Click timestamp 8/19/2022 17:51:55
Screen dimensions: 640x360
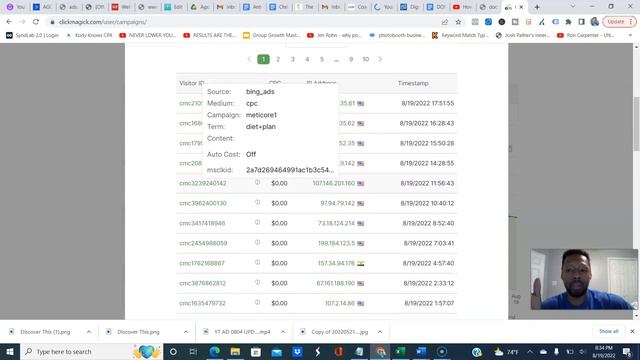point(427,103)
